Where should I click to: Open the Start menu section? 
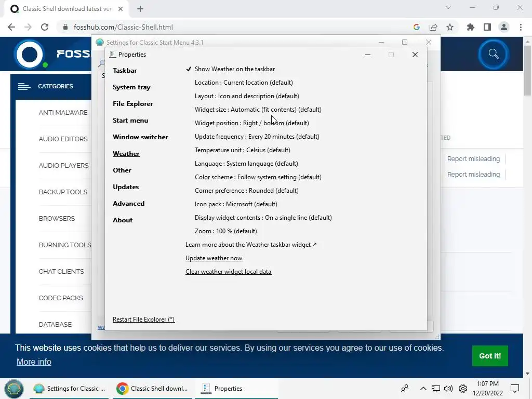click(130, 121)
